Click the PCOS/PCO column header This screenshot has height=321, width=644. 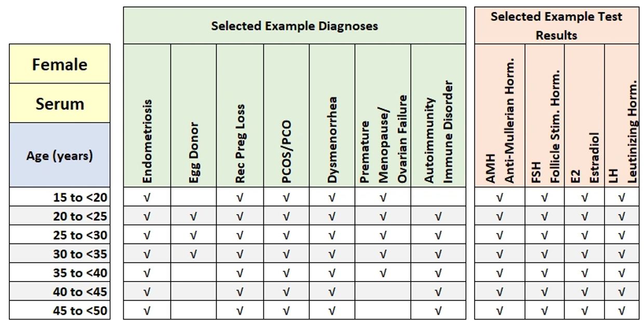point(286,151)
